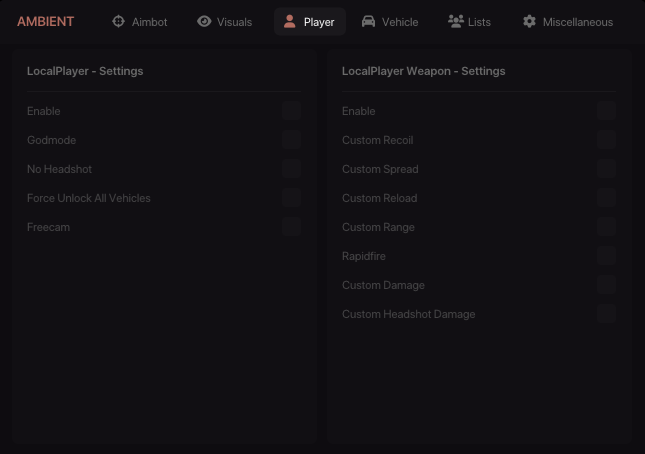Screen dimensions: 645x454
Task: Click the person icon on Player tab
Action: pyautogui.click(x=290, y=21)
